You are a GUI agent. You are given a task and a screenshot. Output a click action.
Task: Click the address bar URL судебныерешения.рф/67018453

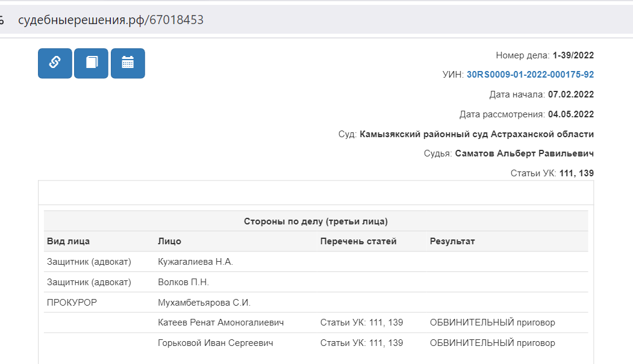click(x=111, y=20)
